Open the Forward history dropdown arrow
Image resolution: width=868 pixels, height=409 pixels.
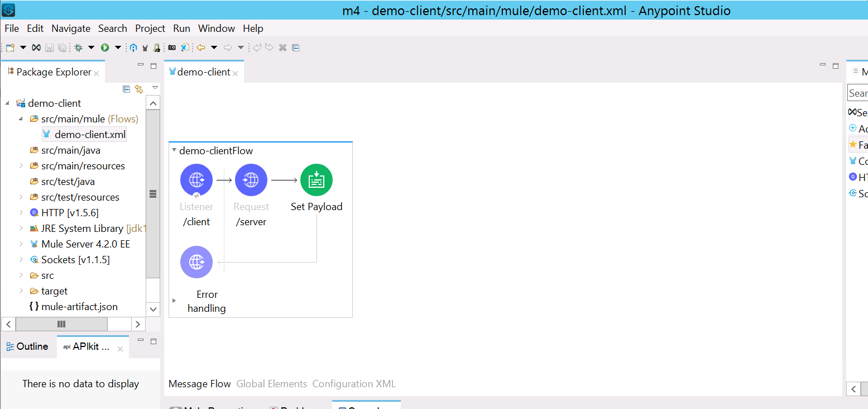[x=241, y=48]
